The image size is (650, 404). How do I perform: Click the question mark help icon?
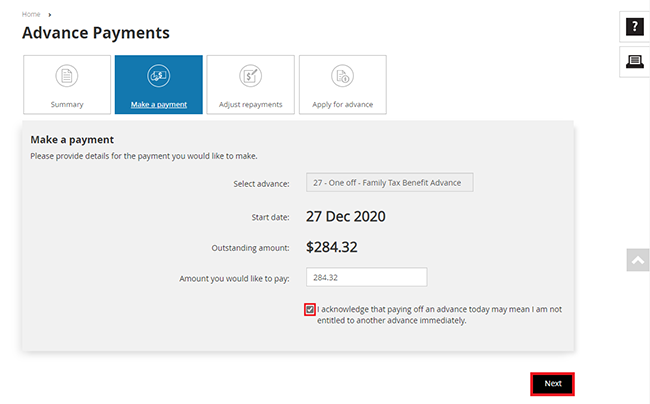634,27
